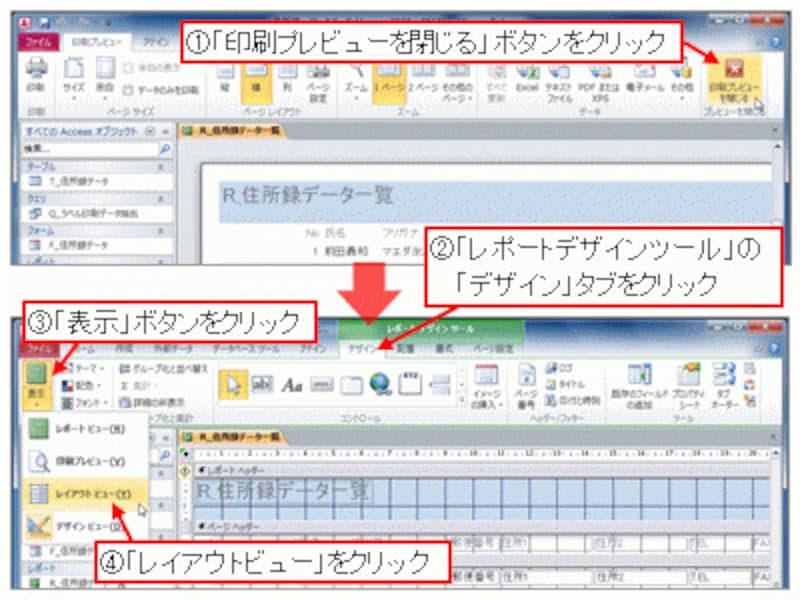Pick the text box control

262,385
